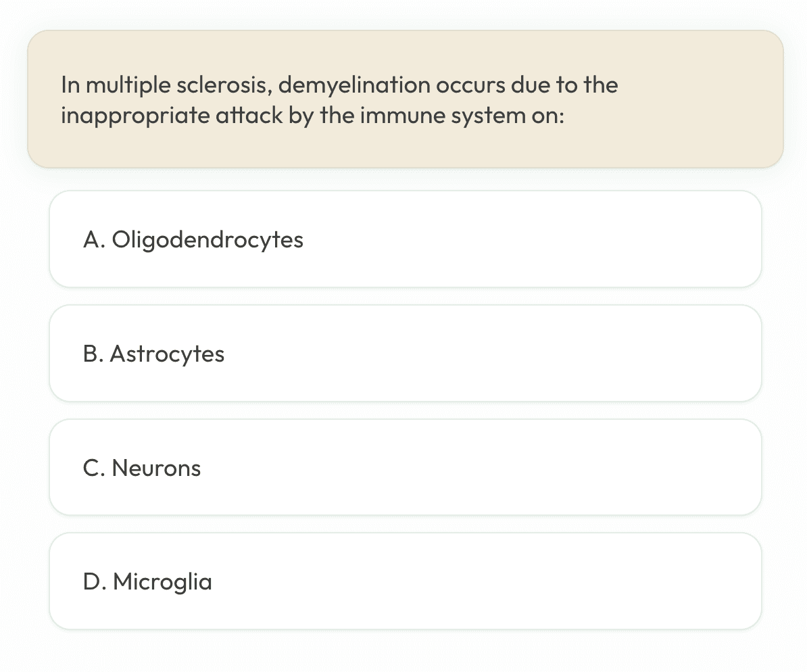Answer with the last choice, Microglia
The image size is (807, 672).
[x=406, y=581]
